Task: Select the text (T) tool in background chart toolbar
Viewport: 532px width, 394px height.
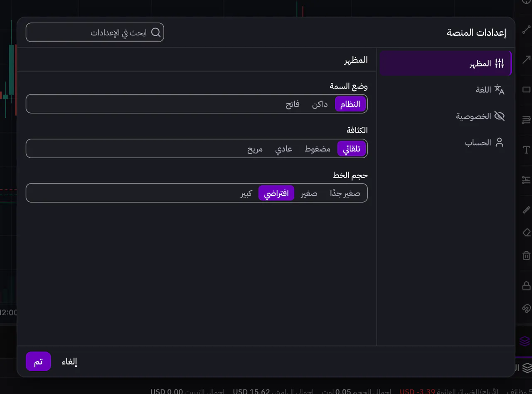Action: click(526, 150)
